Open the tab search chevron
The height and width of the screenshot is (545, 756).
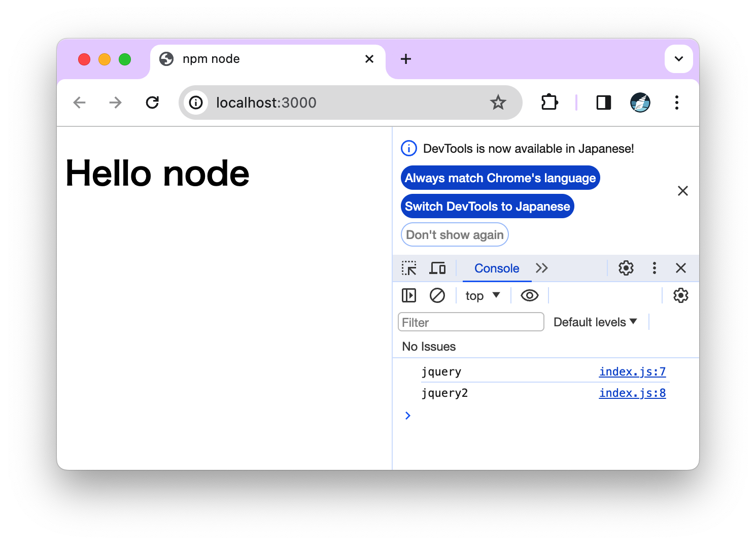pyautogui.click(x=678, y=59)
